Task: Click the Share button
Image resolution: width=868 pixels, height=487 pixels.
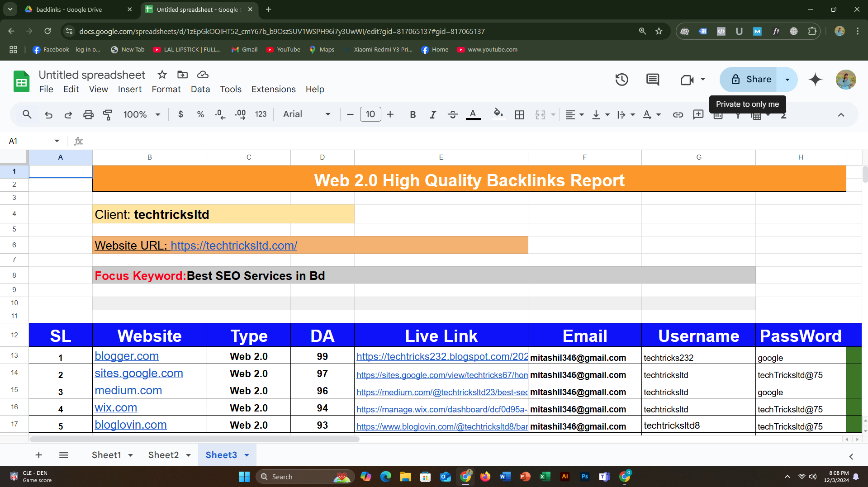Action: pos(749,80)
